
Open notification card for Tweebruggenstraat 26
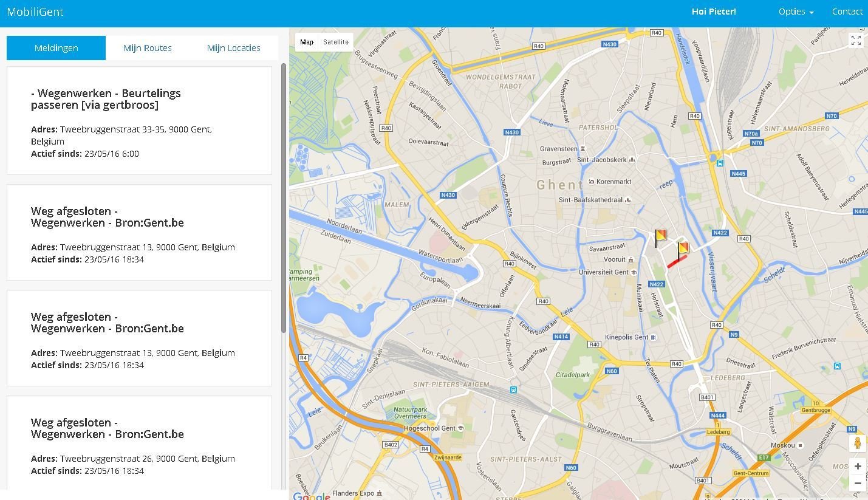click(139, 442)
